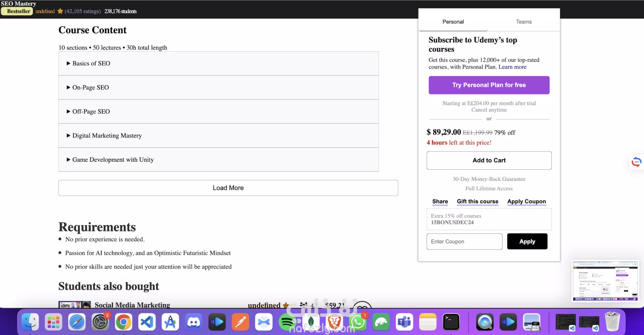
Task: Open the green manatee app icon
Action: click(x=381, y=322)
